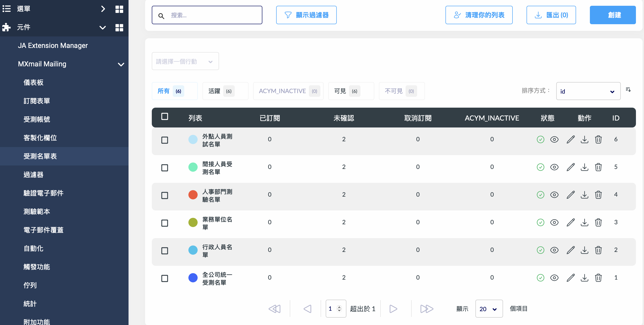Screen dimensions: 644x325
Task: Open the 元件 dashboard grid icon
Action: pos(119,27)
